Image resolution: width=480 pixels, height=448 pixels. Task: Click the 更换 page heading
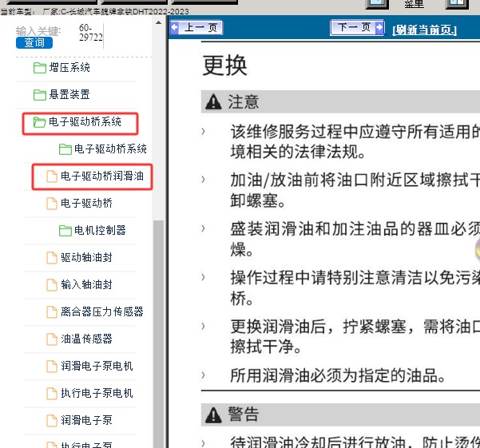[x=225, y=65]
